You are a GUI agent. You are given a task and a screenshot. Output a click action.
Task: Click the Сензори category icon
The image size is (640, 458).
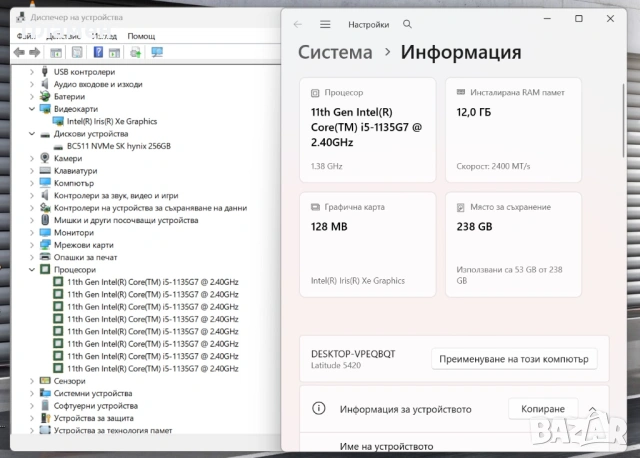click(x=45, y=381)
